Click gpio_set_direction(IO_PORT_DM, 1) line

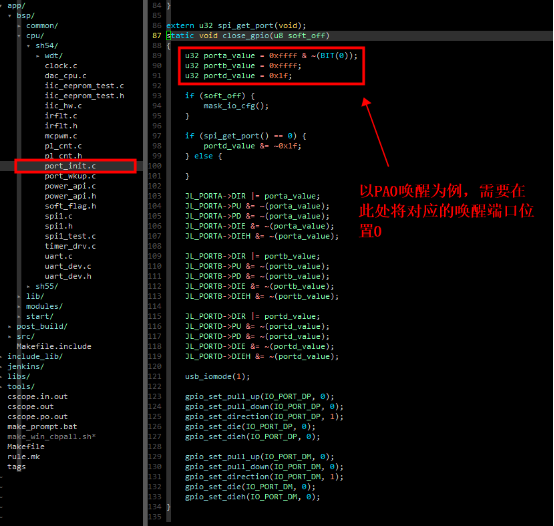tap(264, 477)
